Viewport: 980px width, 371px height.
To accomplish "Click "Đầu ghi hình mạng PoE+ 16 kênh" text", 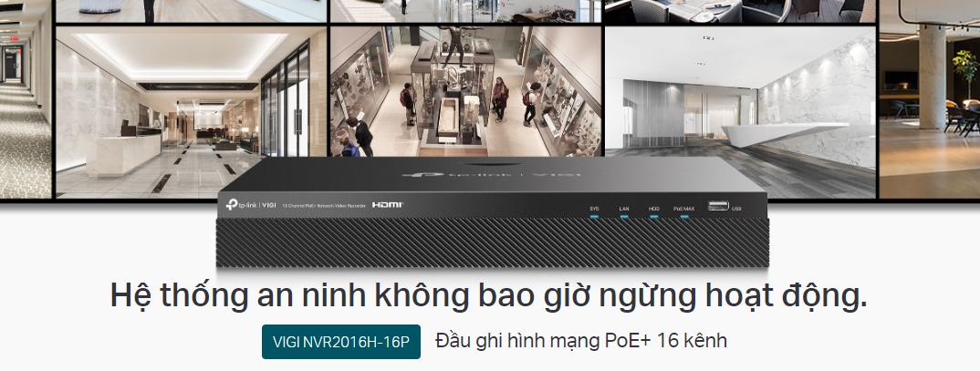I will [581, 342].
